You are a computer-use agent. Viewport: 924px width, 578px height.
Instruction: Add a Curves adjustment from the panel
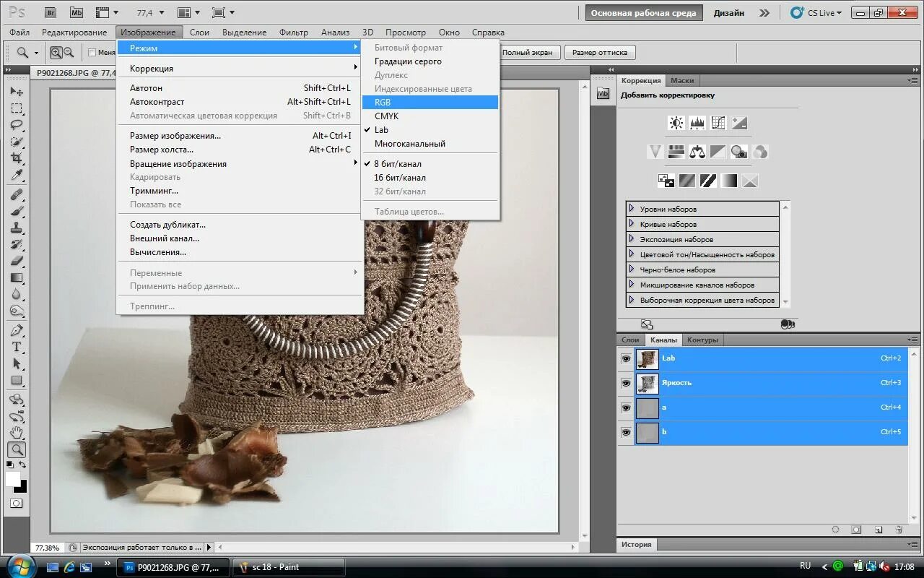click(x=718, y=123)
